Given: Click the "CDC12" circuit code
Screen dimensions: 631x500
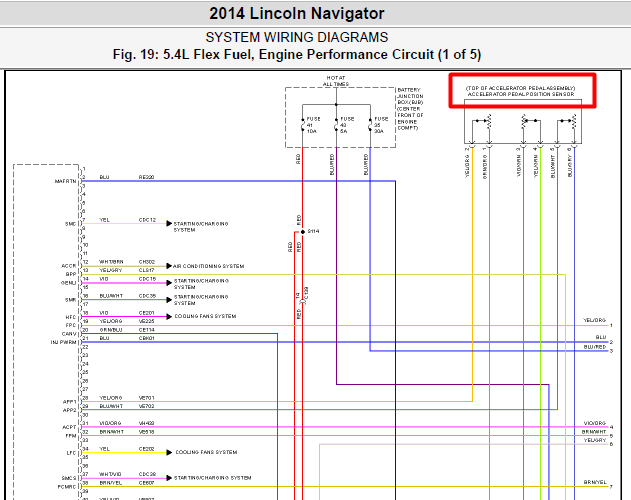Looking at the screenshot, I should 147,220.
